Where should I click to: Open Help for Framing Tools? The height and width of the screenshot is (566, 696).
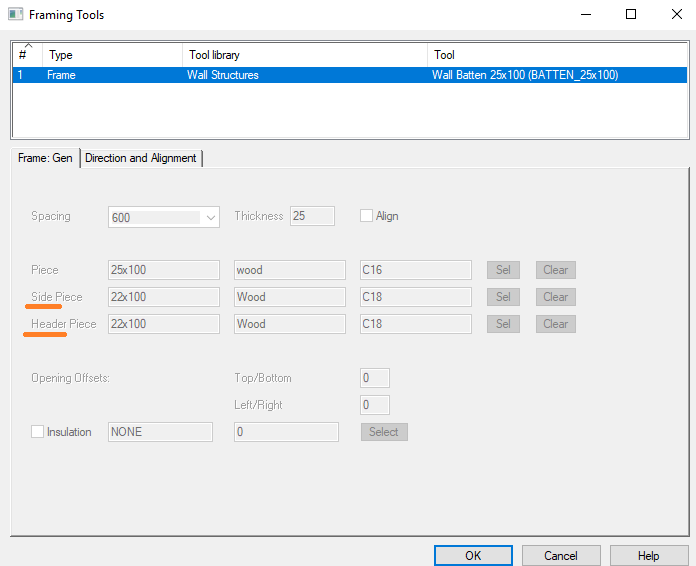pyautogui.click(x=648, y=555)
